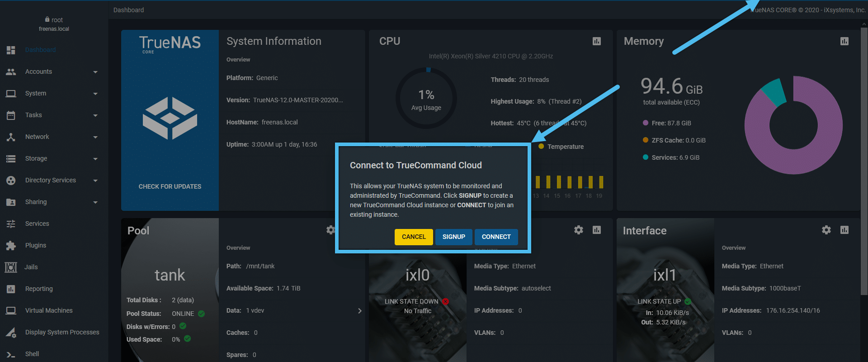
Task: Expand the Directory Services menu arrow
Action: point(95,181)
